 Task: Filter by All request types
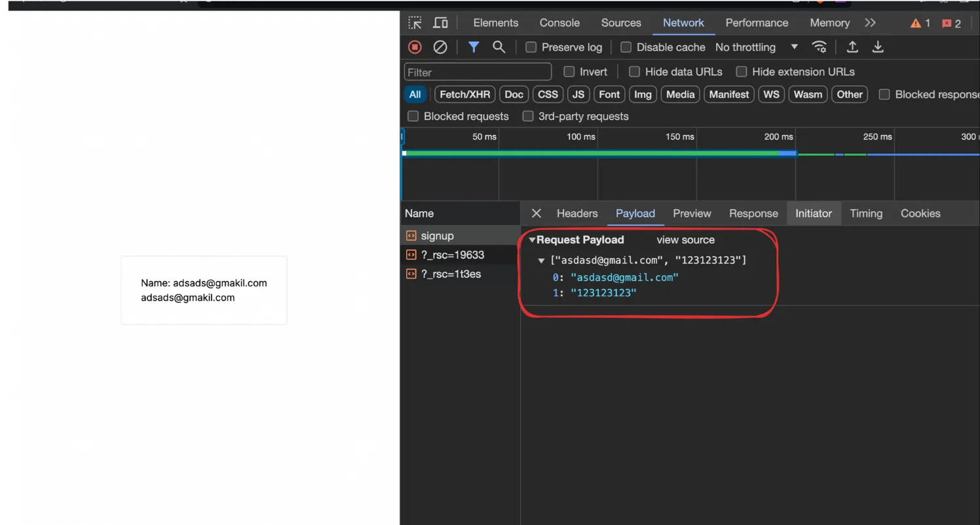(415, 94)
